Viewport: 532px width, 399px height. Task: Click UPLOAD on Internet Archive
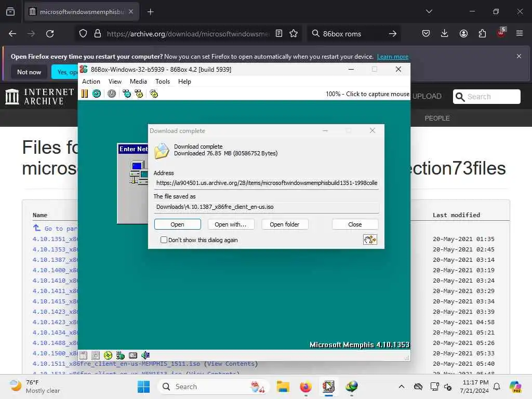click(427, 96)
